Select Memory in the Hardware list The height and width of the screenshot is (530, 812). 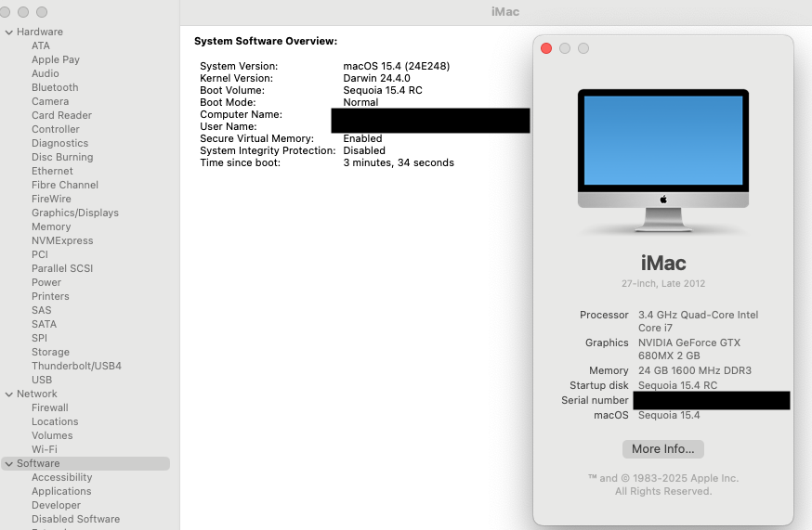(51, 226)
